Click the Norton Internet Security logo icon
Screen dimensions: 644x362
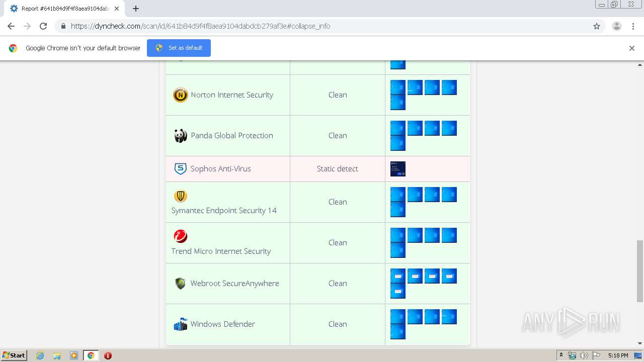pyautogui.click(x=180, y=95)
